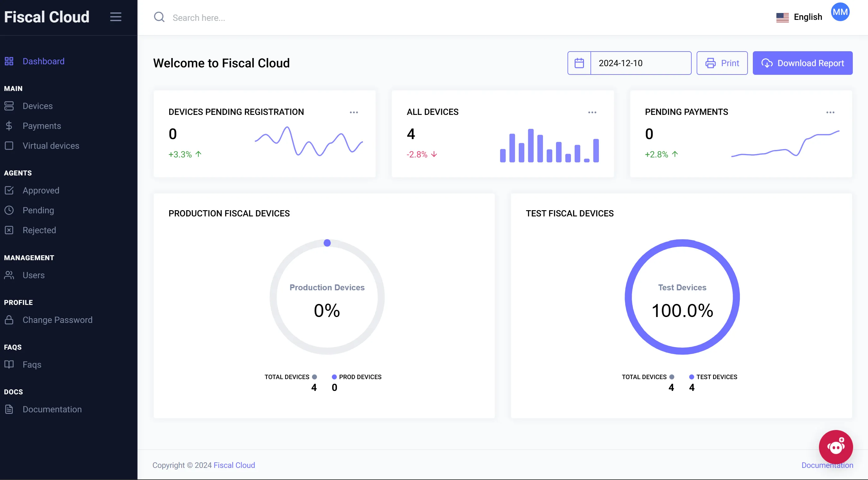Click the Download Report button

tap(802, 63)
